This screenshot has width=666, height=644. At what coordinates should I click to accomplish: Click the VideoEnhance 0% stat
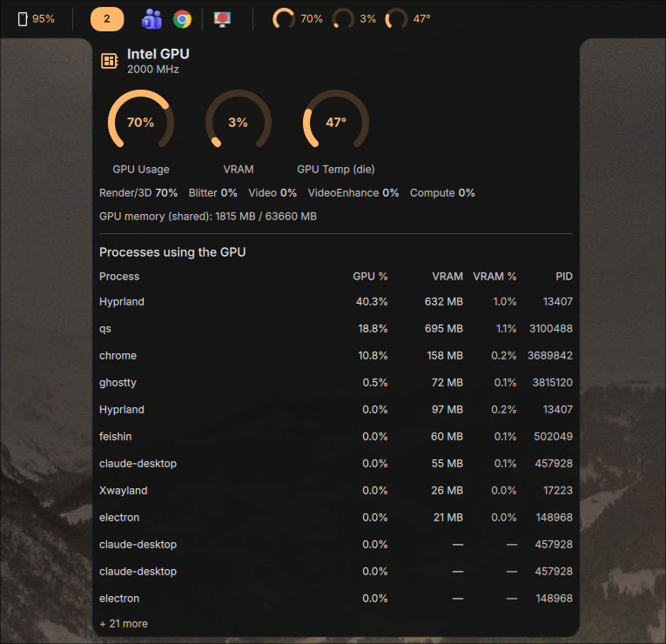pos(353,193)
